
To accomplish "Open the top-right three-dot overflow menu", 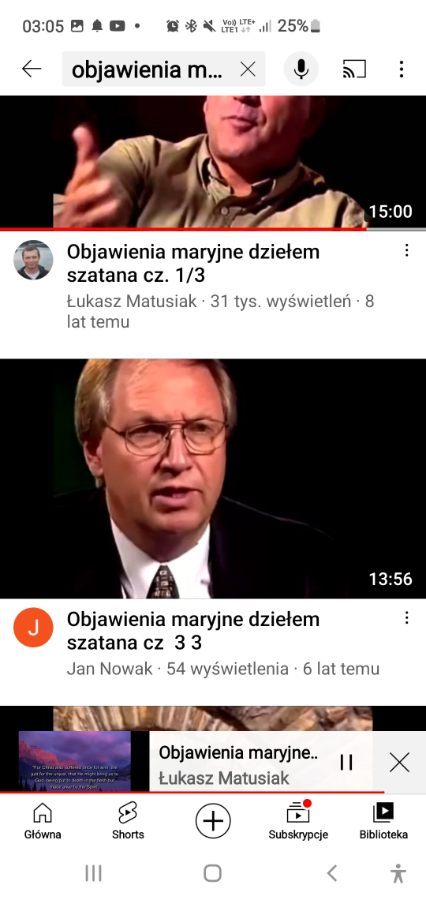I will coord(401,69).
